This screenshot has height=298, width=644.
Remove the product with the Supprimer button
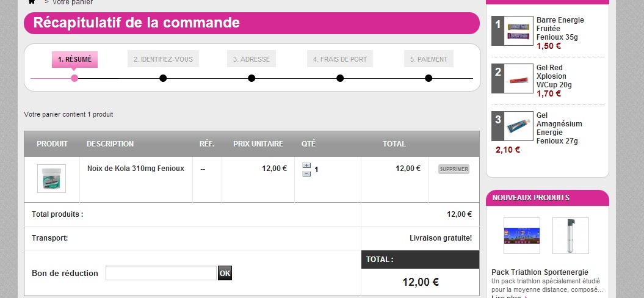pos(454,169)
